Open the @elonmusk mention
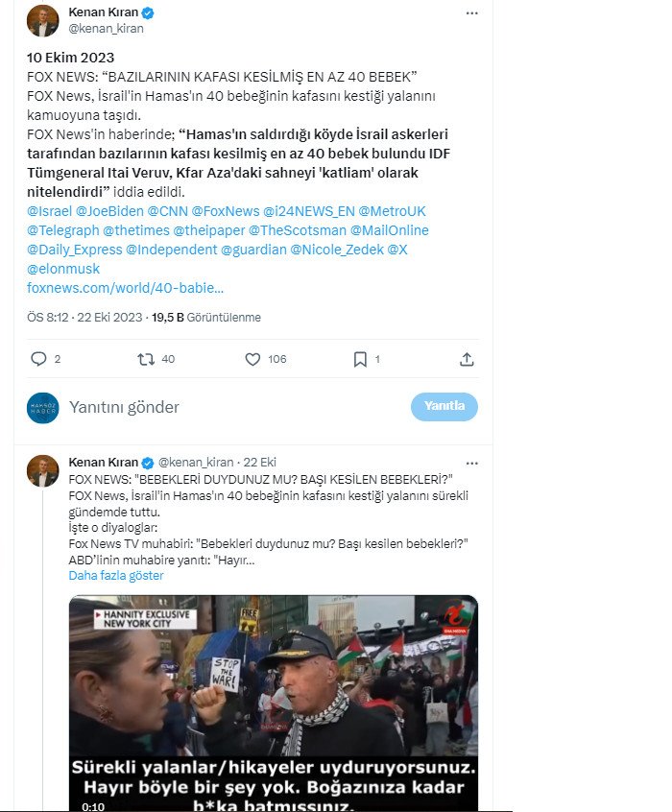The width and height of the screenshot is (672, 812). tap(63, 269)
